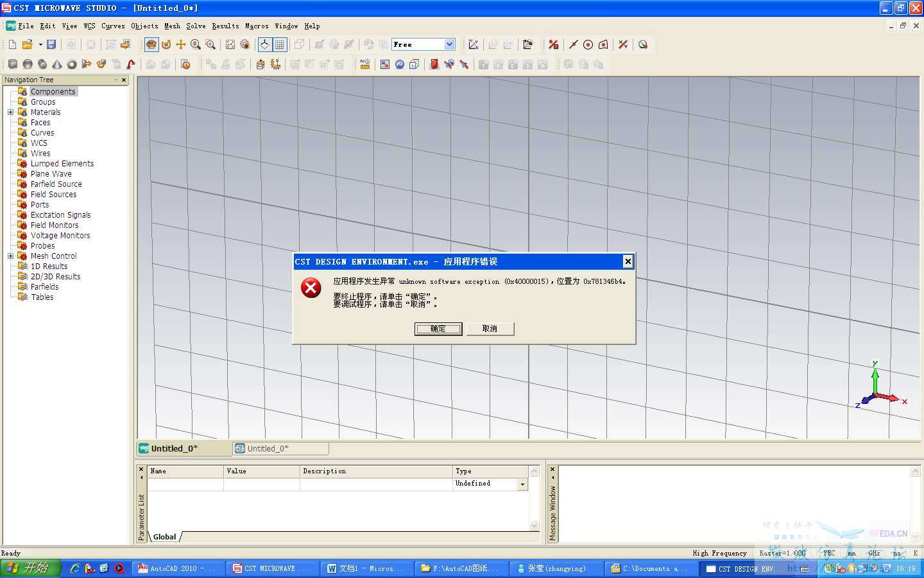The height and width of the screenshot is (578, 924).
Task: Close the Parameter List panel
Action: (x=141, y=469)
